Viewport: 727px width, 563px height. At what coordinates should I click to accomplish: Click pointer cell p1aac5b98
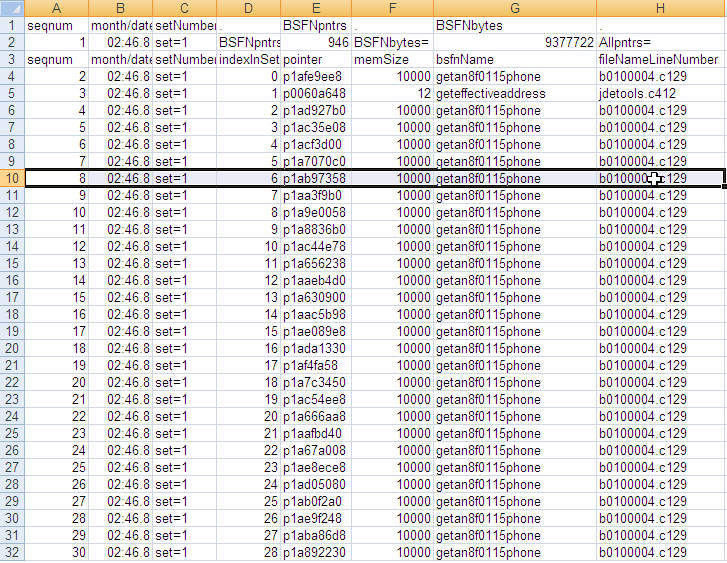pyautogui.click(x=316, y=315)
